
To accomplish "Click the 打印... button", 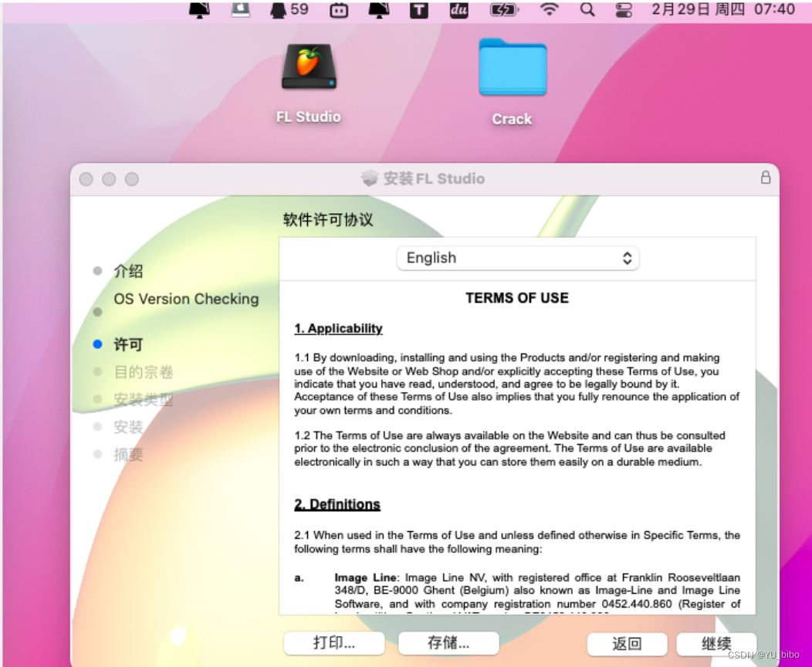I will 334,642.
